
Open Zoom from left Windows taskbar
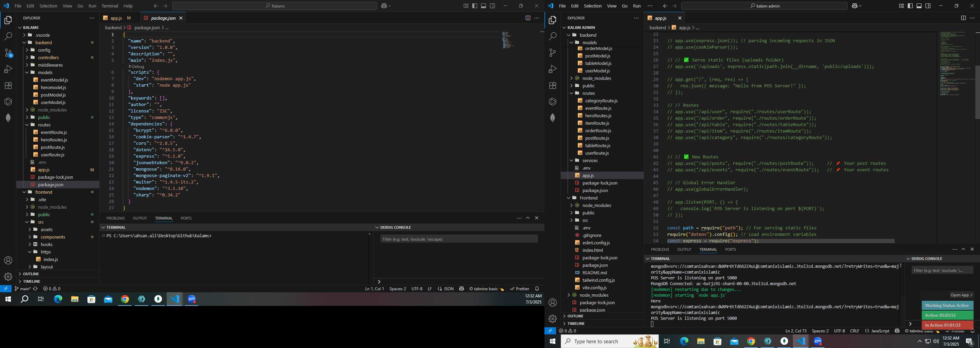click(x=192, y=299)
